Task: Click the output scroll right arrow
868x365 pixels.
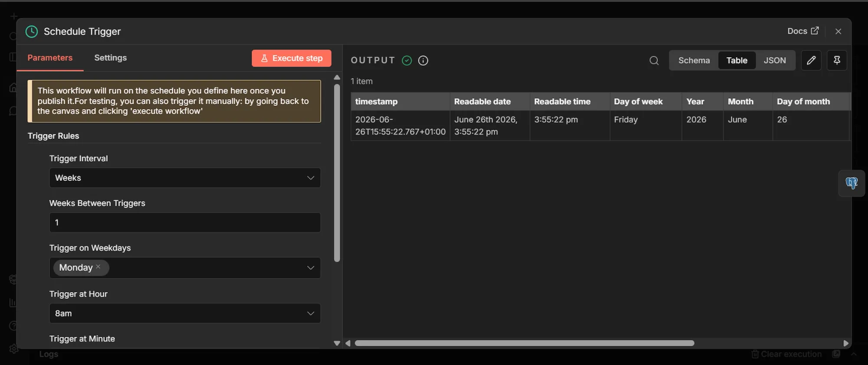Action: (x=845, y=343)
